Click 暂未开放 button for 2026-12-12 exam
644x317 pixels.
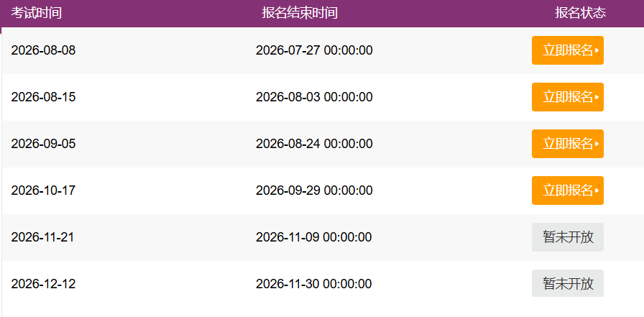click(x=568, y=283)
